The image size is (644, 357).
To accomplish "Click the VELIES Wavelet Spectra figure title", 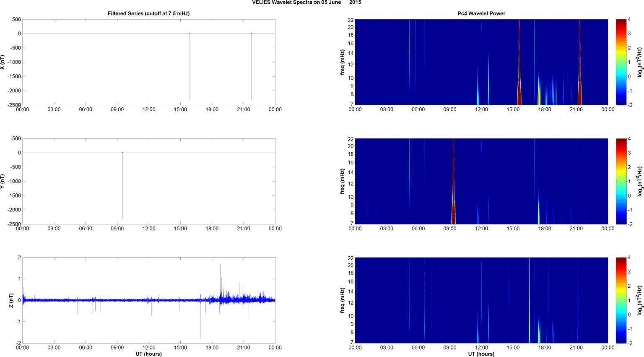I will 306,3.
